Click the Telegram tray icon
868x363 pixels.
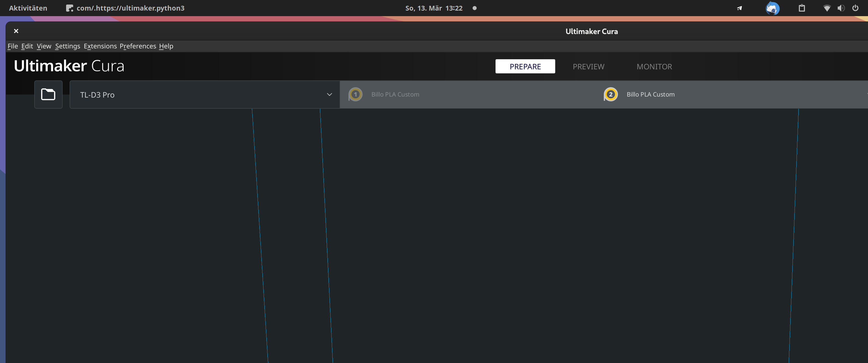739,8
